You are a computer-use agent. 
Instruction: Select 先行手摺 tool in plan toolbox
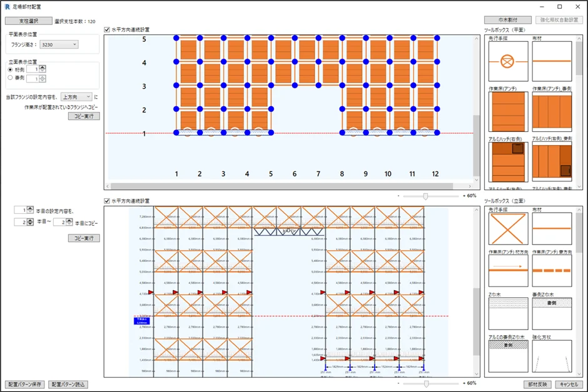coord(508,61)
